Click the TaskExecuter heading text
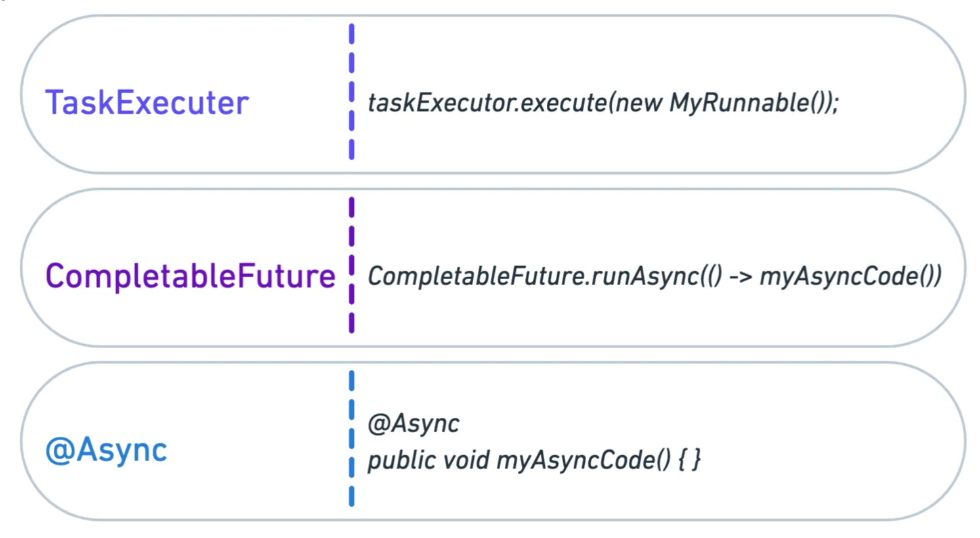 tap(146, 103)
